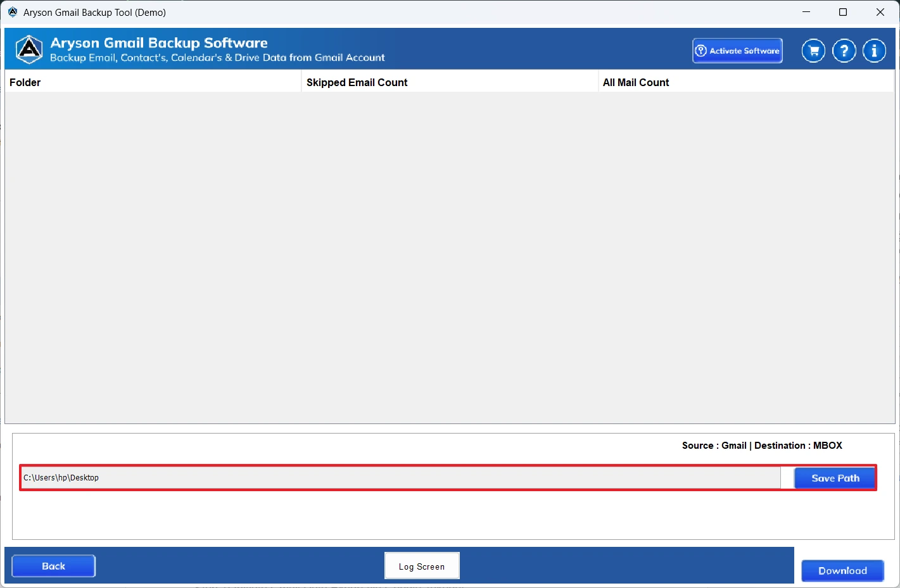Minimize the Aryson Gmail Backup Tool window

click(806, 12)
